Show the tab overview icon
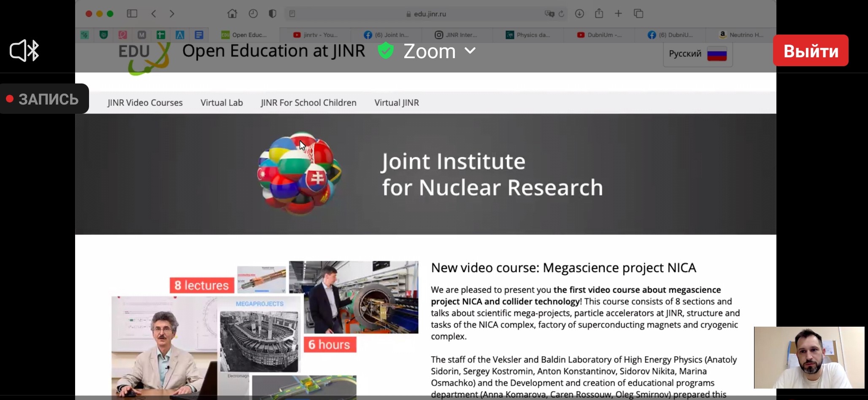The height and width of the screenshot is (400, 868). click(638, 14)
